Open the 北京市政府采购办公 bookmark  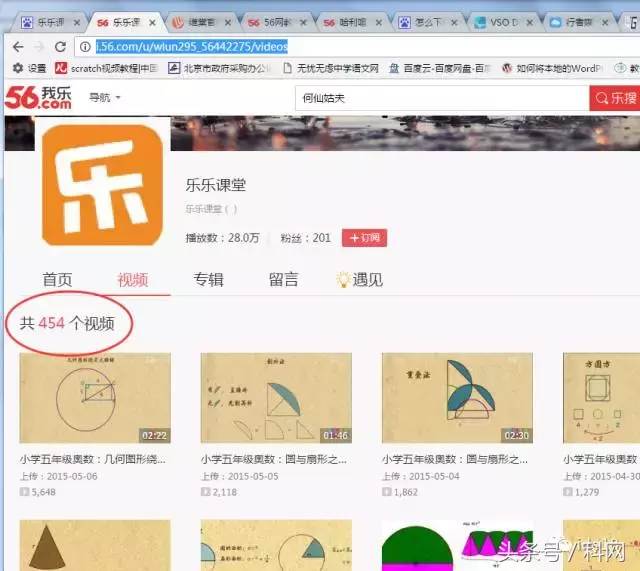[220, 68]
